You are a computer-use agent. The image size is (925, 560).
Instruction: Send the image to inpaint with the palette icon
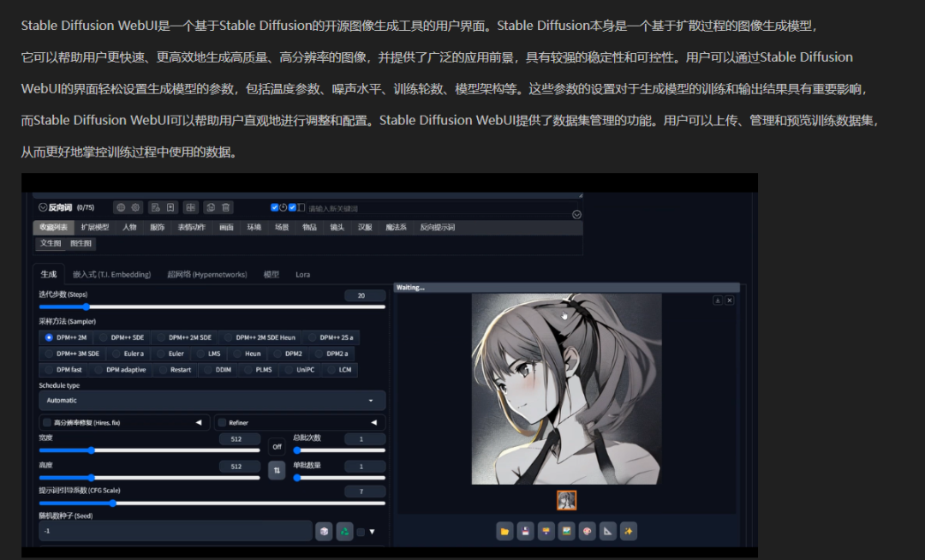tap(587, 531)
